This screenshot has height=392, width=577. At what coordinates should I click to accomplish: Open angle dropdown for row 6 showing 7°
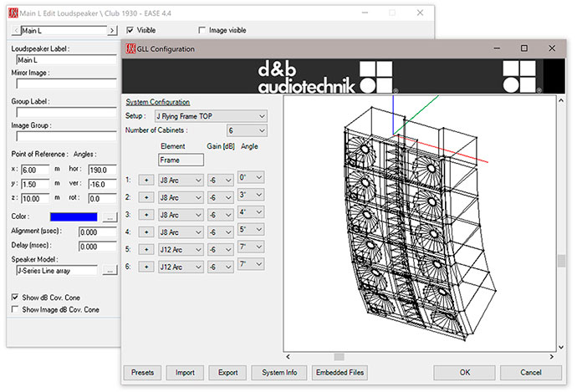251,264
